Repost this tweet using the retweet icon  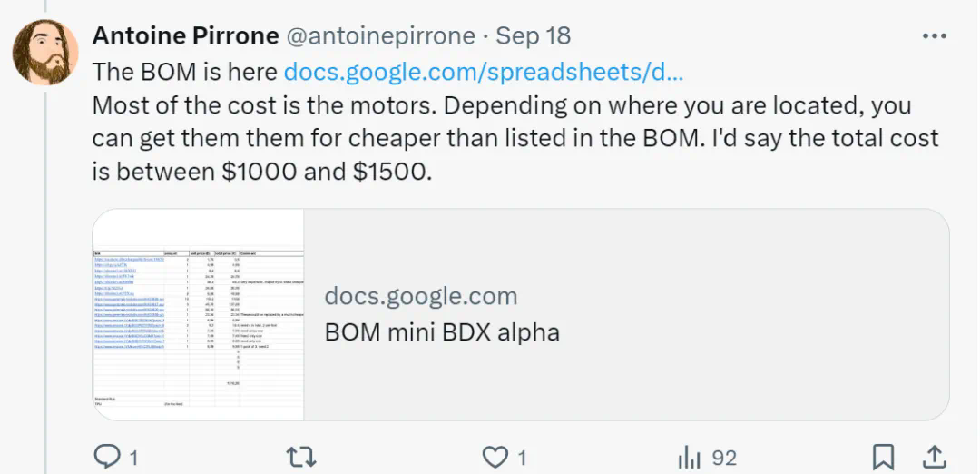coord(300,457)
